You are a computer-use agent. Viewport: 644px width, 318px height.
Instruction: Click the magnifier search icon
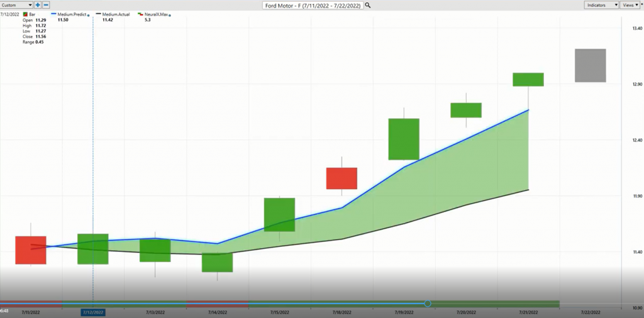(x=368, y=5)
